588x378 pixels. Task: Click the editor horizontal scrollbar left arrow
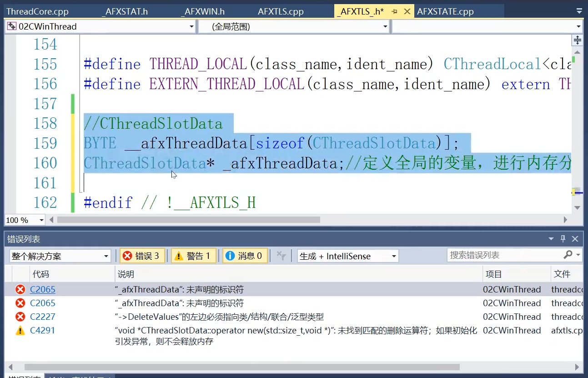click(x=51, y=220)
